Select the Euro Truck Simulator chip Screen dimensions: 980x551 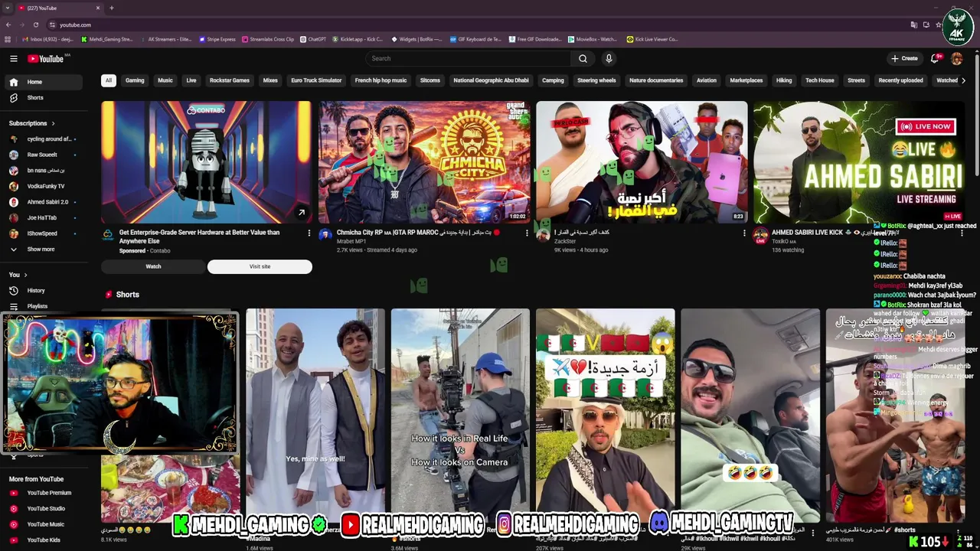[x=316, y=80]
